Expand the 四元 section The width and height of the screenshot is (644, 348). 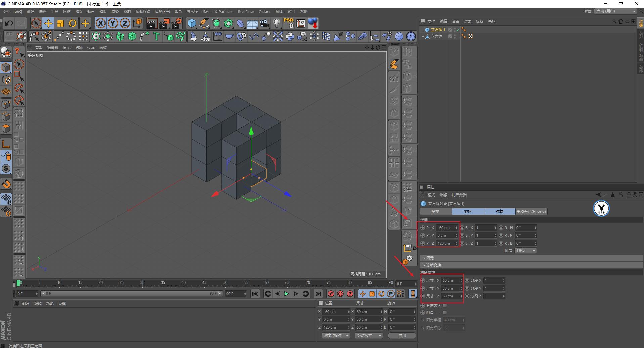(430, 258)
